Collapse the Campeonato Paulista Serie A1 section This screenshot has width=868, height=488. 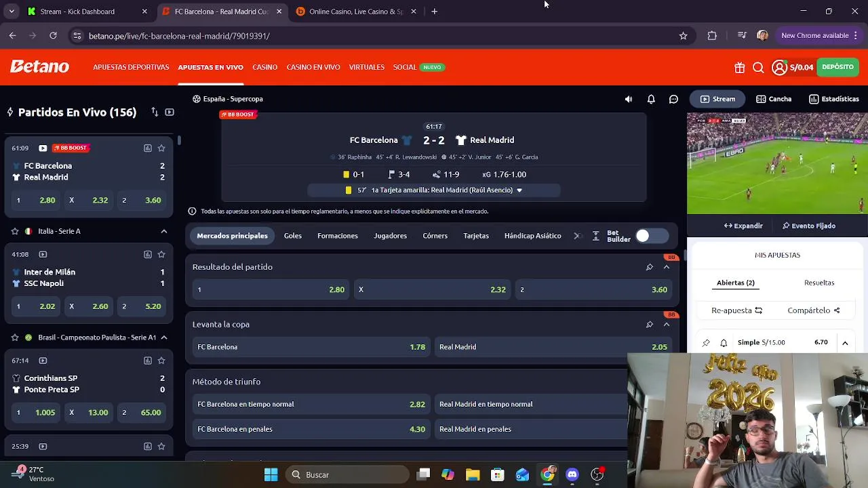(x=163, y=337)
